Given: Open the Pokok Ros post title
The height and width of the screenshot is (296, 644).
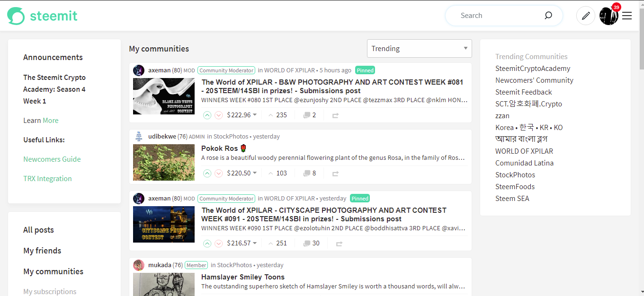Looking at the screenshot, I should [224, 148].
